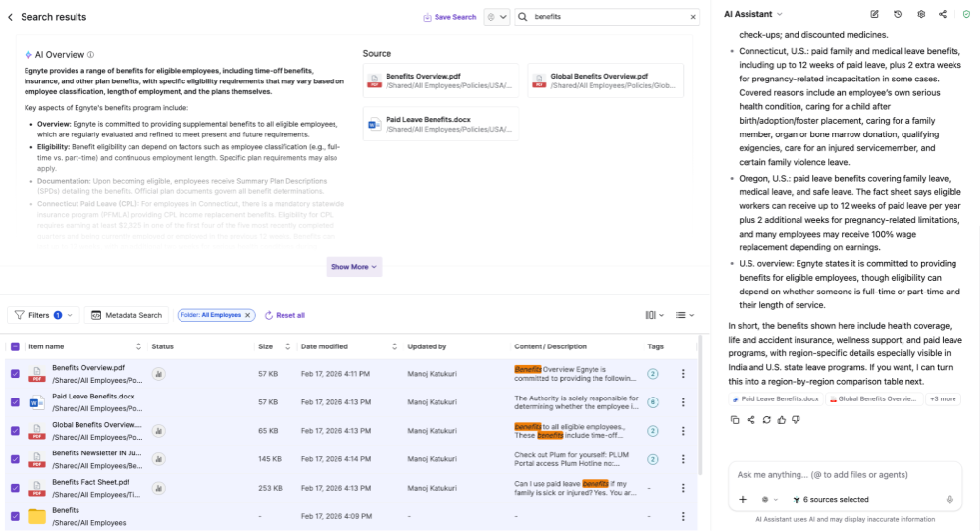Image resolution: width=980 pixels, height=531 pixels.
Task: Click the status icon for Benefits Overview.pdf
Action: point(159,373)
